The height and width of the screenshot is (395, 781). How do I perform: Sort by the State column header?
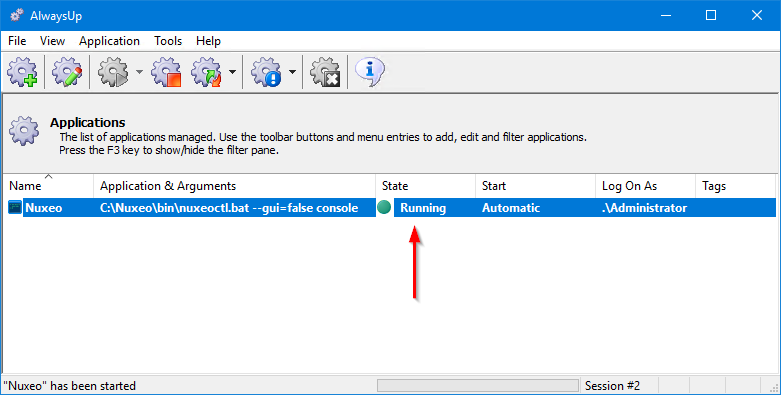pos(426,186)
